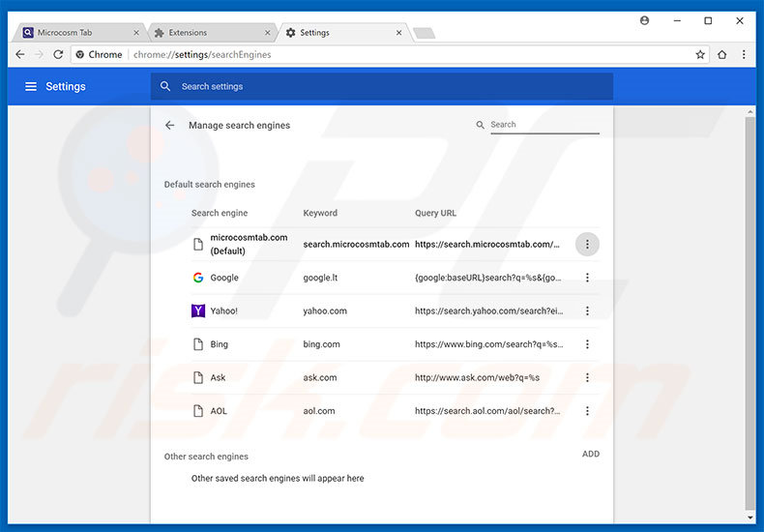This screenshot has height=532, width=764.
Task: Click the Search engine column header
Action: tap(220, 213)
